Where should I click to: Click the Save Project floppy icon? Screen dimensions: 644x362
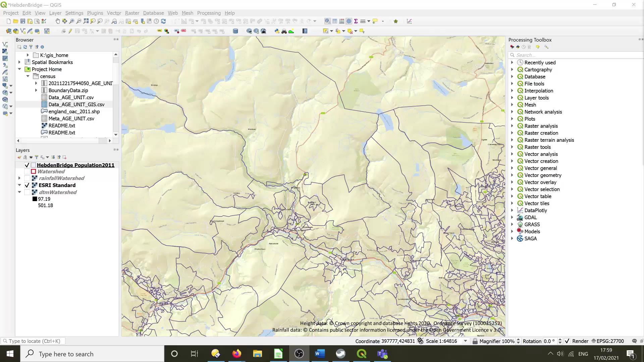coord(23,21)
